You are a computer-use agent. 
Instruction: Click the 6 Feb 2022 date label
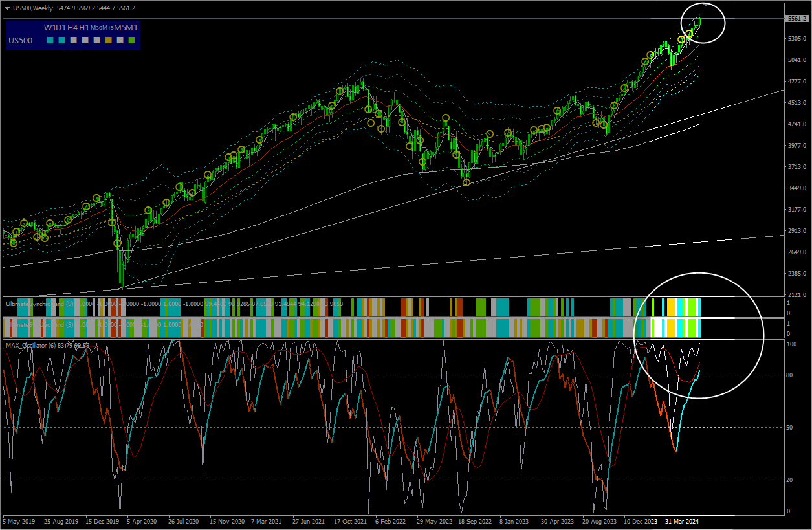pos(390,521)
